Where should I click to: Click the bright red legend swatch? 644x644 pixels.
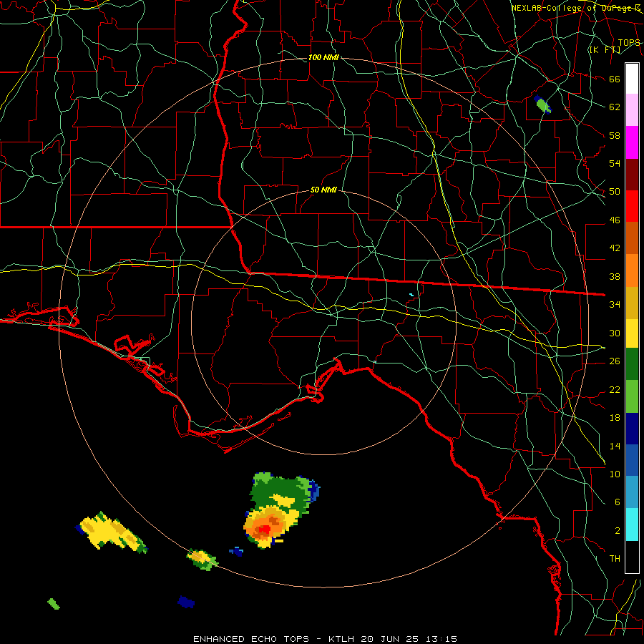pyautogui.click(x=632, y=206)
